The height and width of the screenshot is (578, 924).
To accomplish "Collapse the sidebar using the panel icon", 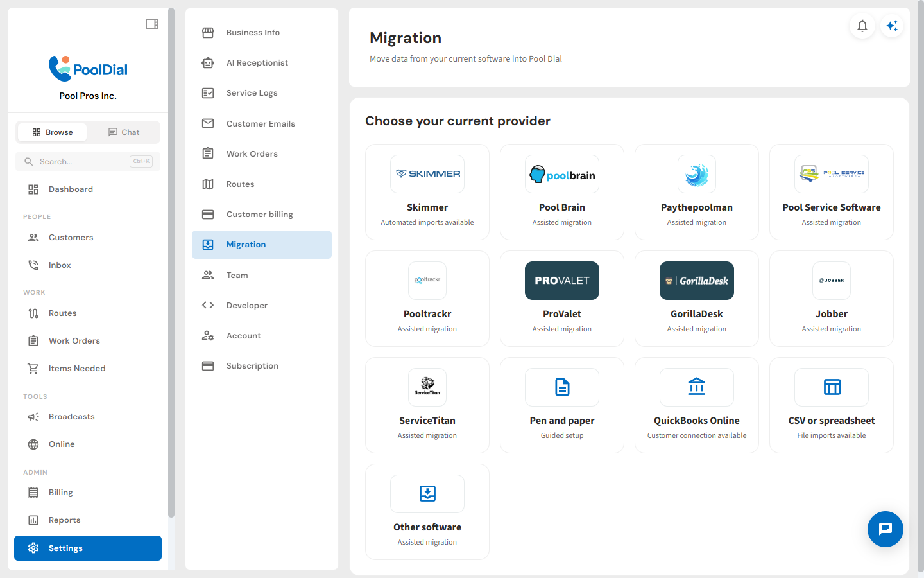I will [152, 24].
